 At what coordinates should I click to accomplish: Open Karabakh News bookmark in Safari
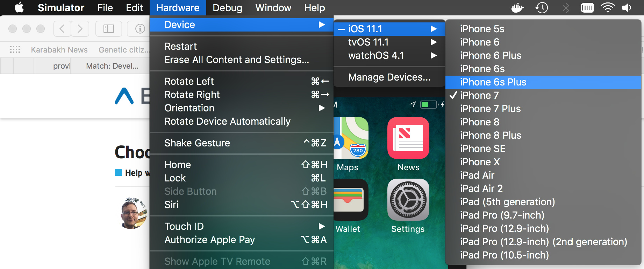click(59, 50)
